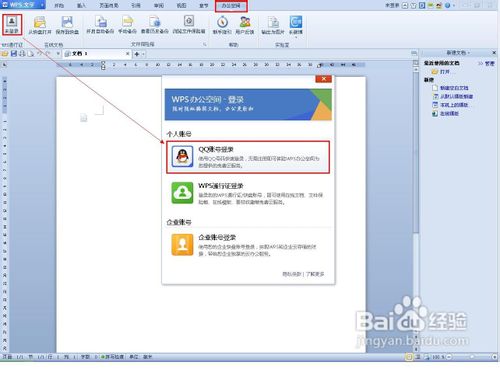This screenshot has height=369, width=500.
Task: Choose QQ账号登录 option in login dialog
Action: 248,157
